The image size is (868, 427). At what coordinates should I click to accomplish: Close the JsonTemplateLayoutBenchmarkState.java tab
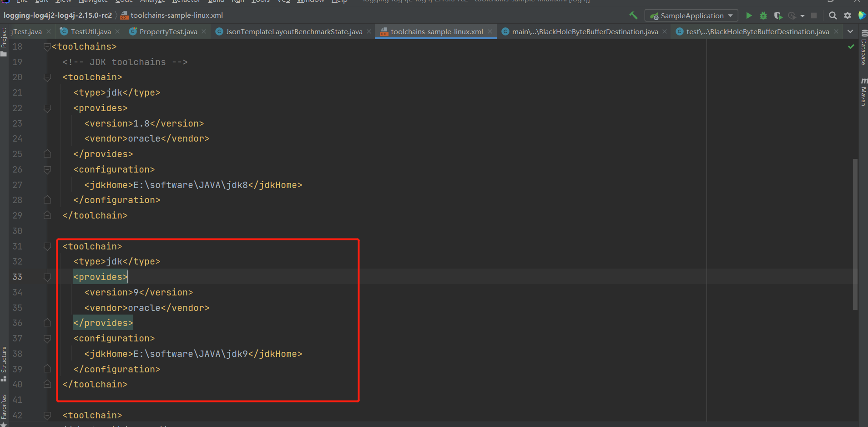coord(369,31)
